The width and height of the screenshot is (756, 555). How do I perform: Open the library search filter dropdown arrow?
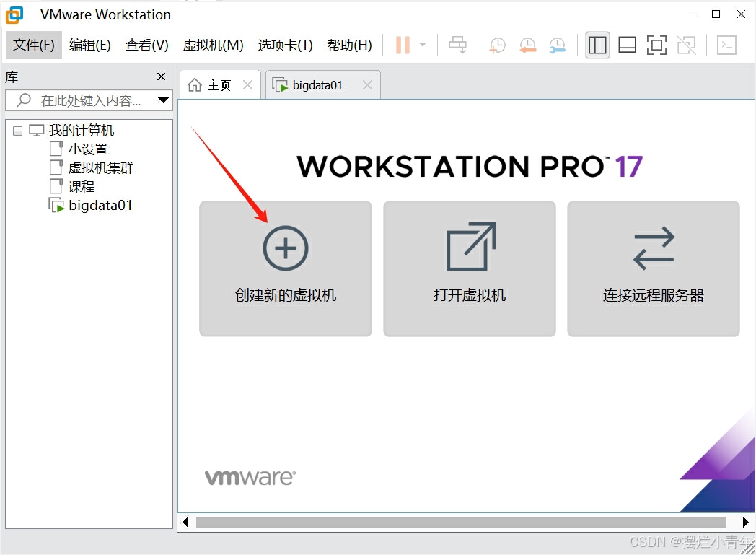point(164,100)
